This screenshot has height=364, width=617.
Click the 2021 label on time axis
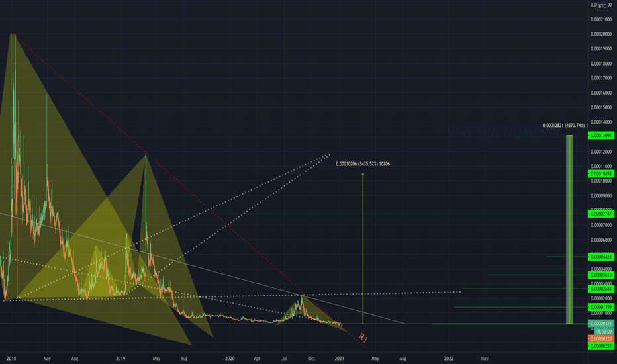point(339,359)
